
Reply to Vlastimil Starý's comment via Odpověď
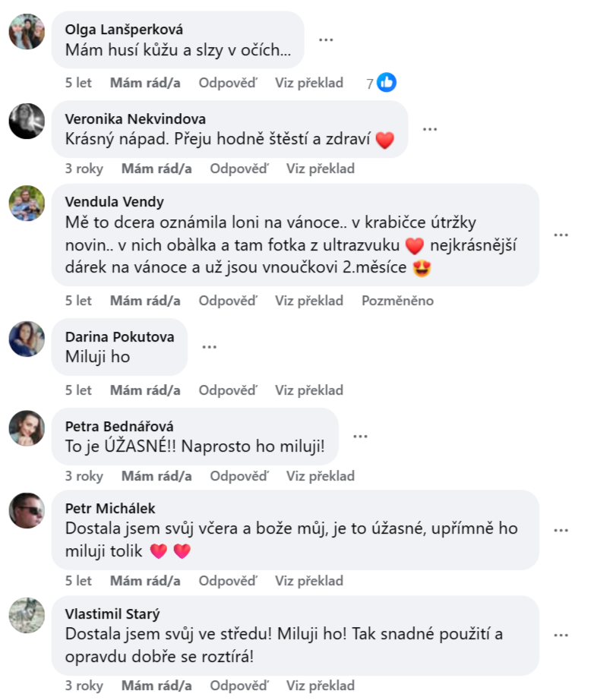pos(239,686)
